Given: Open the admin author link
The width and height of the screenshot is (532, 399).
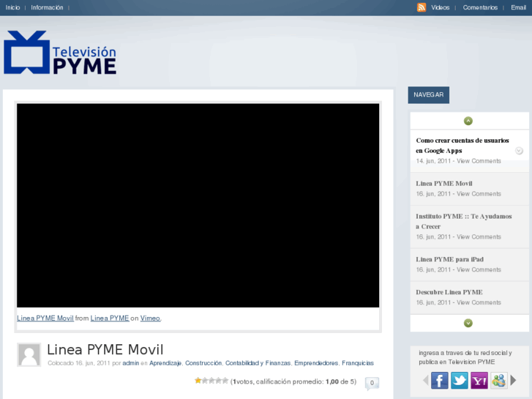Looking at the screenshot, I should tap(131, 363).
